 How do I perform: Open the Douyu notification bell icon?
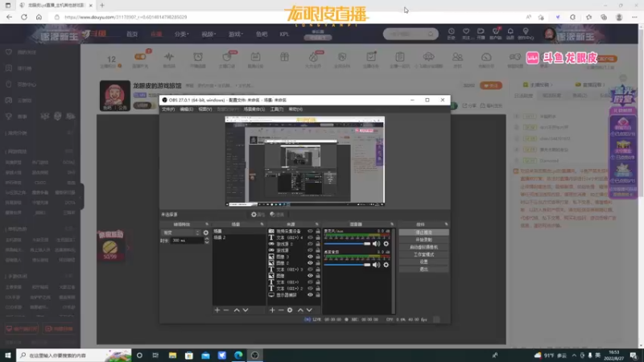click(x=510, y=34)
